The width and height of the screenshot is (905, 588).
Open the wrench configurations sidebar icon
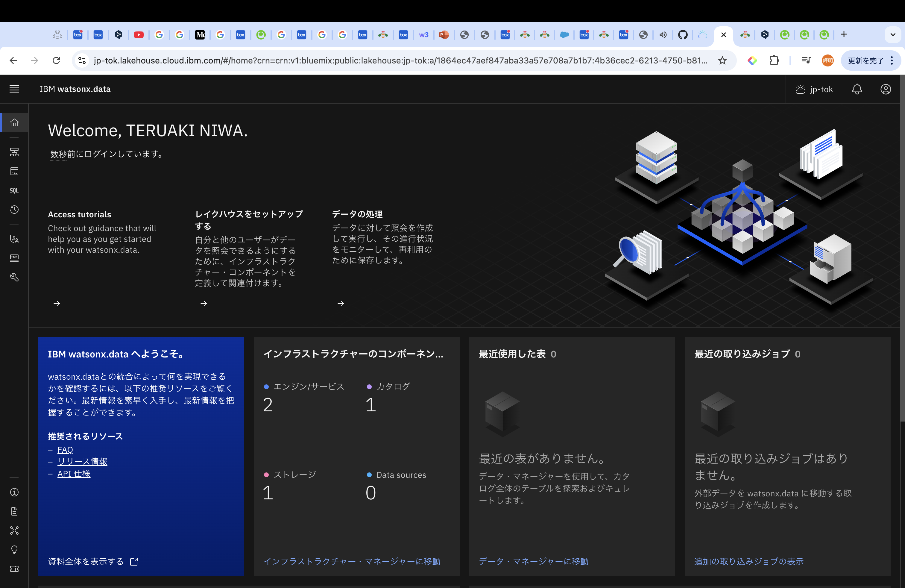(x=14, y=277)
